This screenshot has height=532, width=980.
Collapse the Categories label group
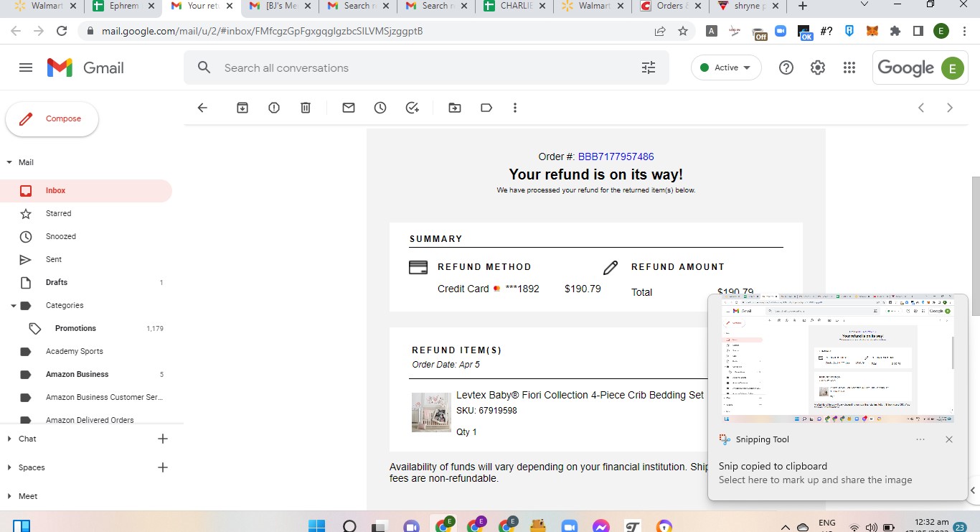(x=14, y=306)
